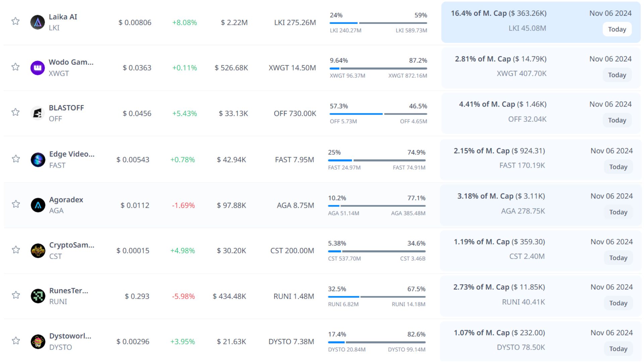Open the RunesTerminal name link
This screenshot has height=362, width=644.
[x=69, y=291]
